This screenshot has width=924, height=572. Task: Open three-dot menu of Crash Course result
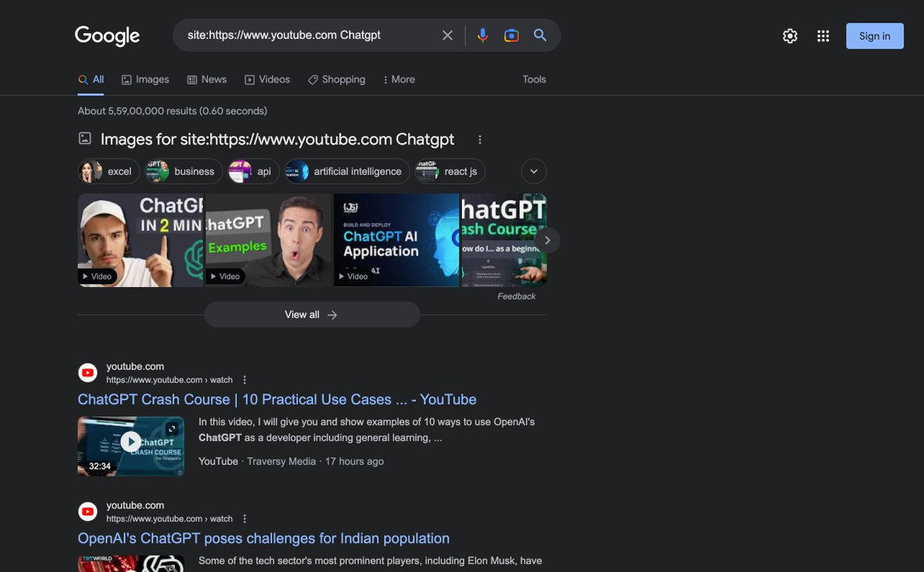click(245, 380)
